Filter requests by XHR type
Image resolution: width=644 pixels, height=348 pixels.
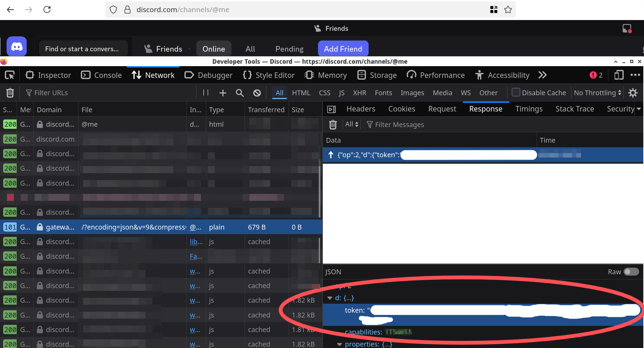[360, 93]
